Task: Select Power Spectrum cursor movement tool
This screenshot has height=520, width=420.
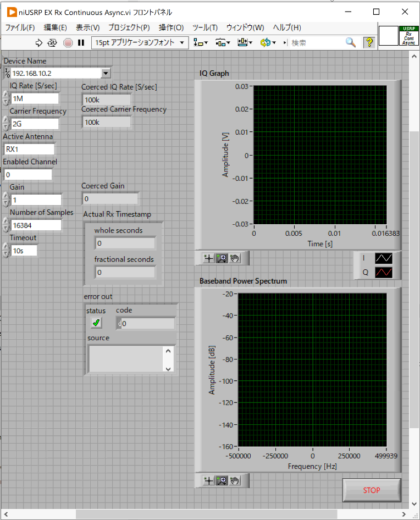Action: click(209, 480)
